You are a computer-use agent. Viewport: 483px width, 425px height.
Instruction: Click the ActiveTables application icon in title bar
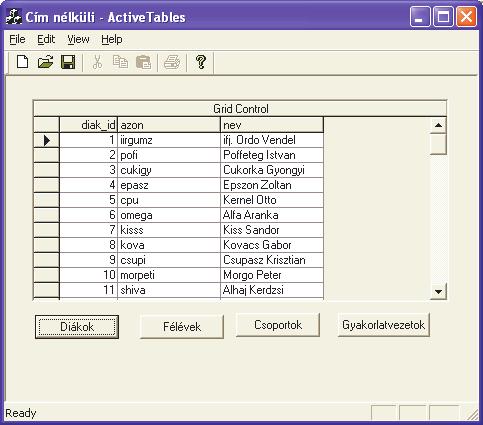14,17
